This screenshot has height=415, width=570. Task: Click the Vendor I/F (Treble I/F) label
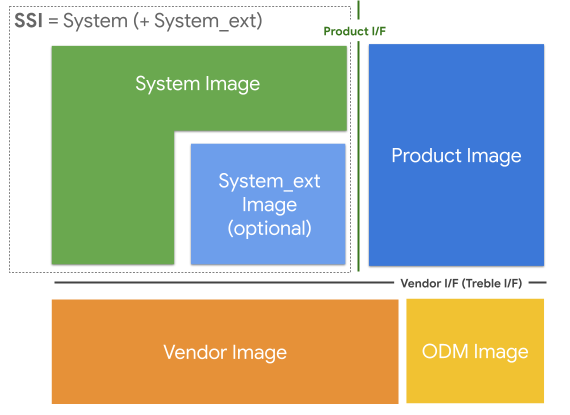coord(461,283)
